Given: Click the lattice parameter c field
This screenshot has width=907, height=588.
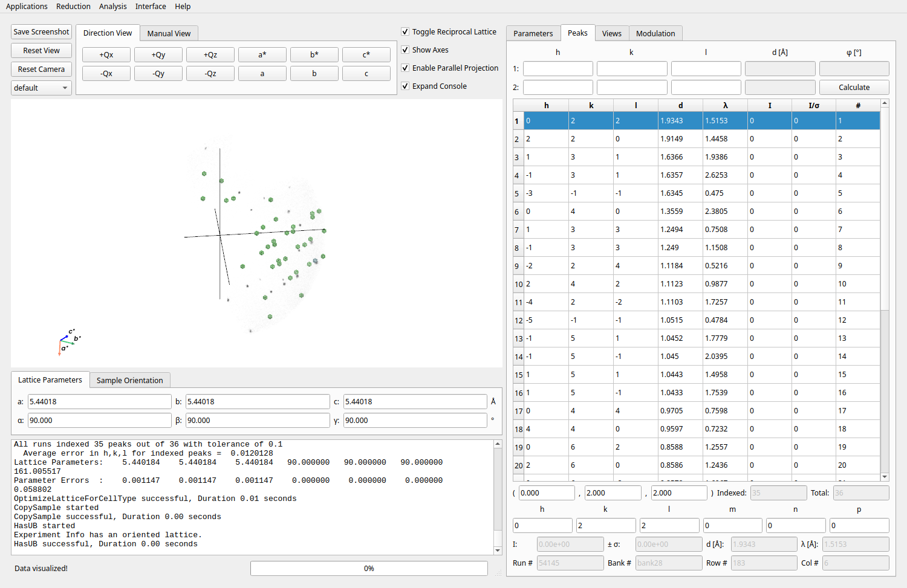Looking at the screenshot, I should coord(415,402).
